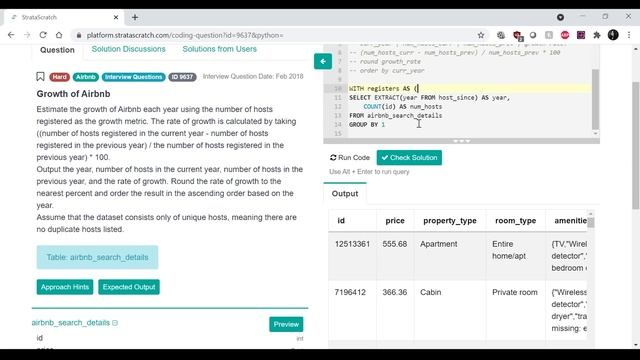Image resolution: width=640 pixels, height=360 pixels.
Task: Open Approach Hints
Action: click(x=65, y=287)
